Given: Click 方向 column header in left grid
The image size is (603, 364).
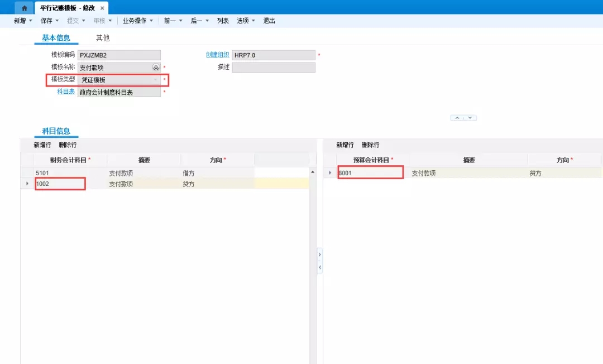Looking at the screenshot, I should coord(218,160).
